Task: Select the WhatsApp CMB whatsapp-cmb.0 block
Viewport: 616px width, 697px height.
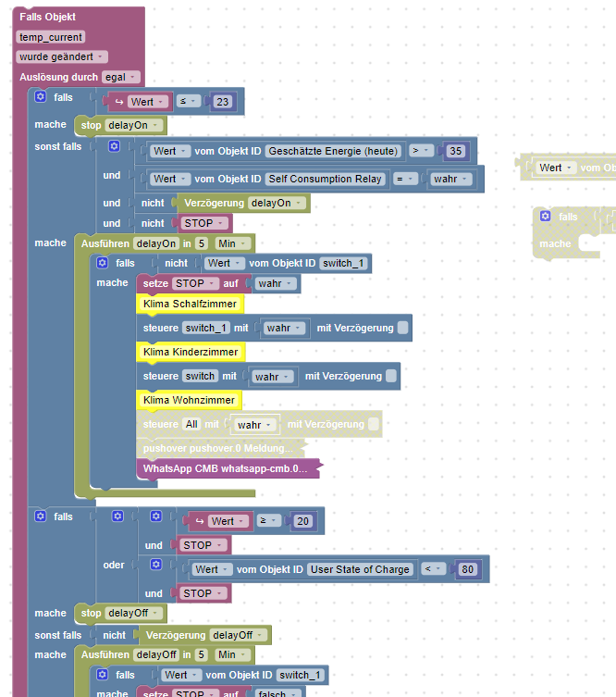Action: (228, 468)
